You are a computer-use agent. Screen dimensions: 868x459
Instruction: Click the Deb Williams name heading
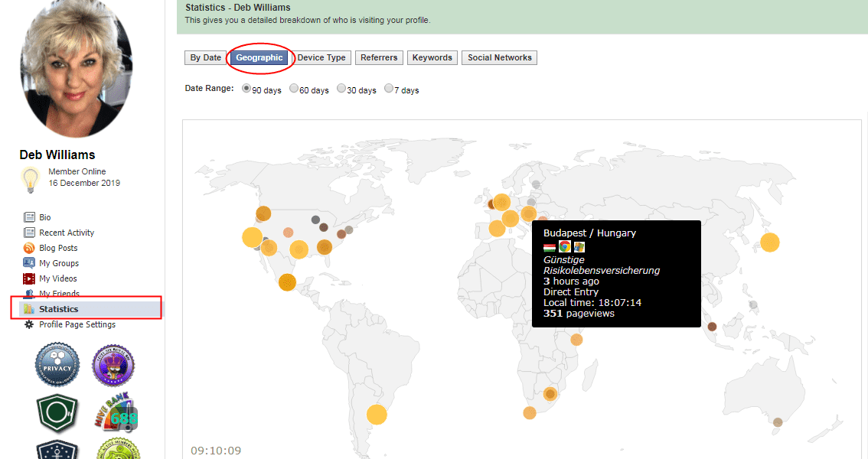57,155
